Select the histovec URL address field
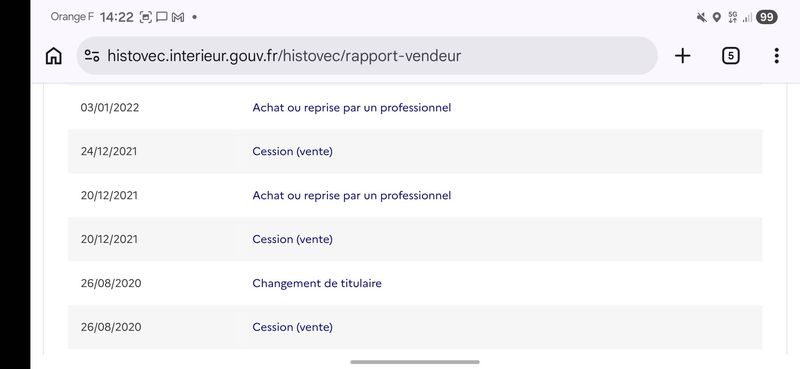 tap(366, 56)
